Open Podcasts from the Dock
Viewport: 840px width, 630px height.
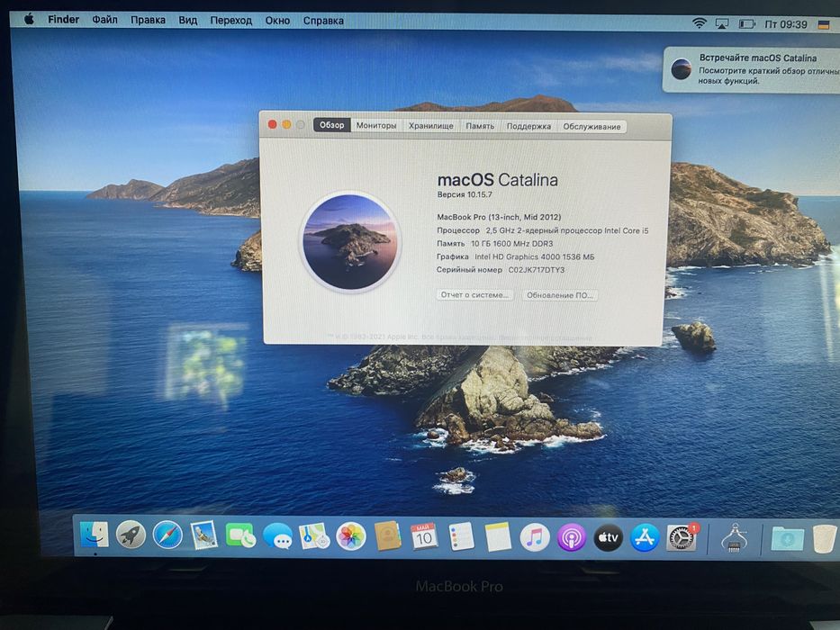tap(572, 537)
